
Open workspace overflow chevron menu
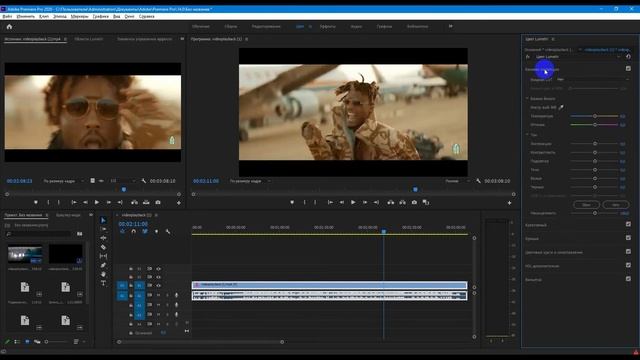451,27
